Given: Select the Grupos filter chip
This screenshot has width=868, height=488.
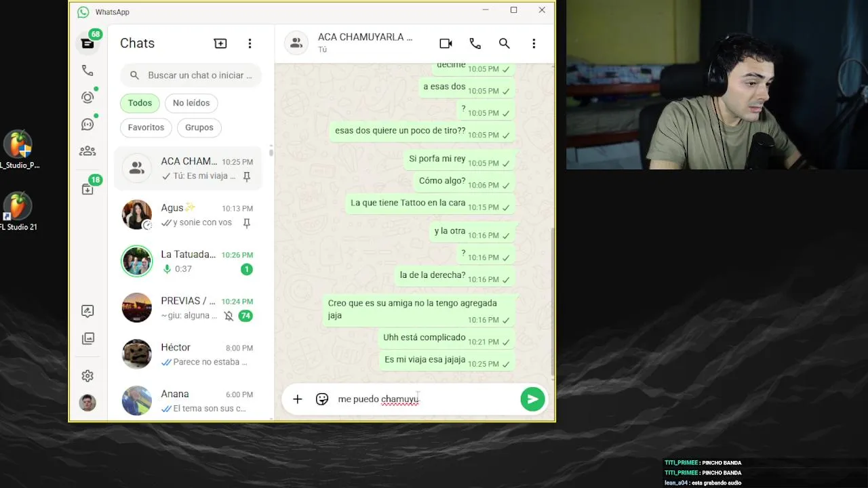Looking at the screenshot, I should click(x=199, y=127).
